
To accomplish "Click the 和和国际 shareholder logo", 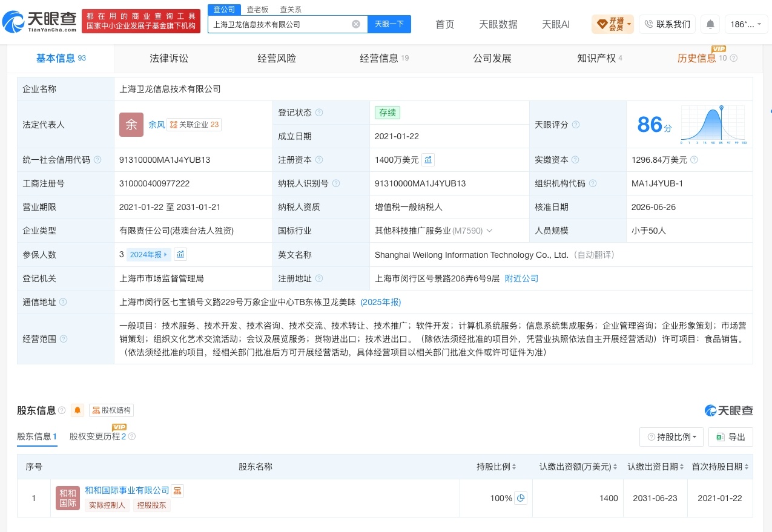I will [x=68, y=498].
